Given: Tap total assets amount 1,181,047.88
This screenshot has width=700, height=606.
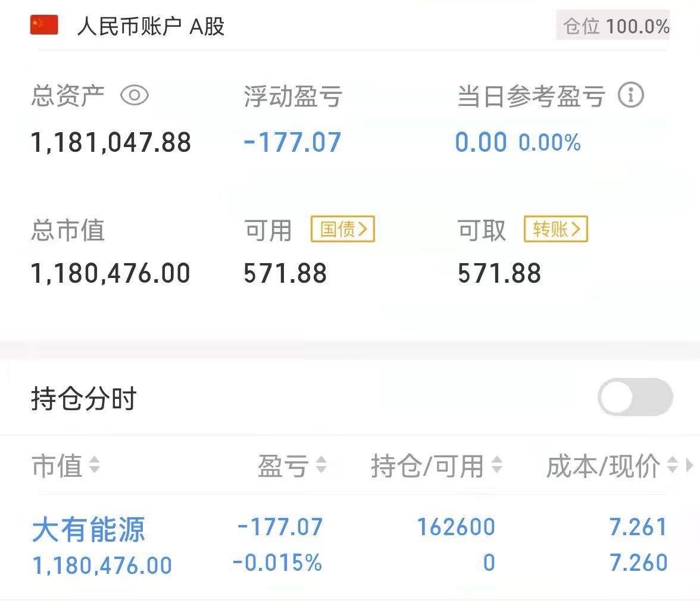Looking at the screenshot, I should coord(111,142).
